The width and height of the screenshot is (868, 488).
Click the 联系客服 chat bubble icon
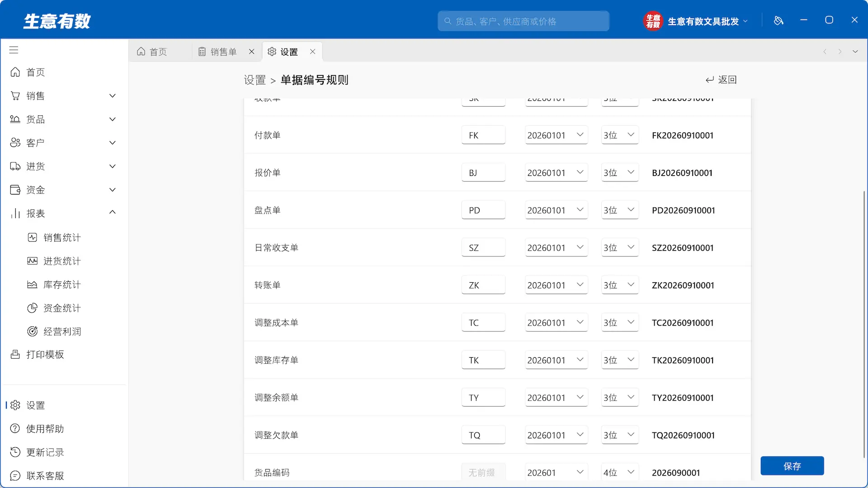(x=15, y=476)
